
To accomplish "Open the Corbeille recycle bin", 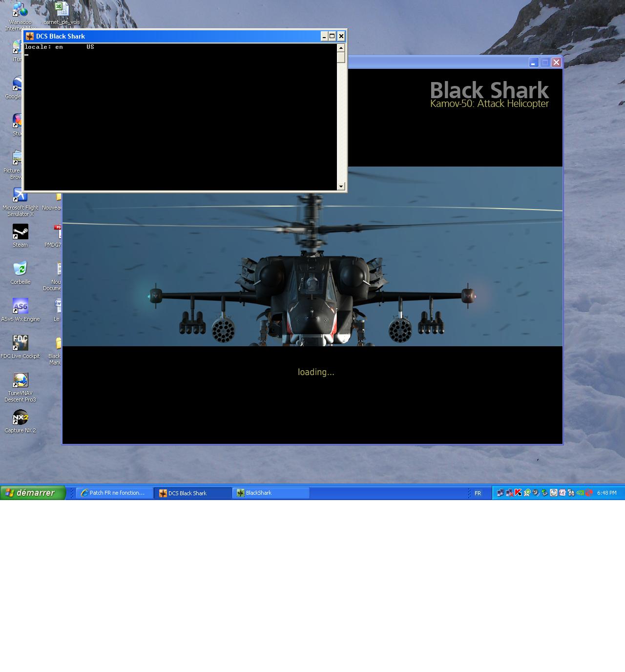I will tap(20, 273).
